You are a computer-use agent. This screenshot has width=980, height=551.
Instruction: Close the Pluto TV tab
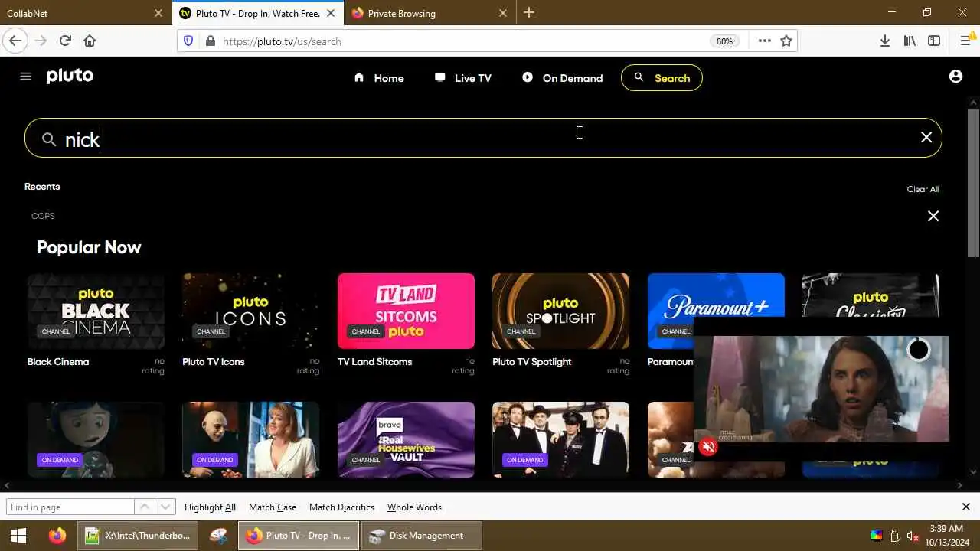click(331, 13)
